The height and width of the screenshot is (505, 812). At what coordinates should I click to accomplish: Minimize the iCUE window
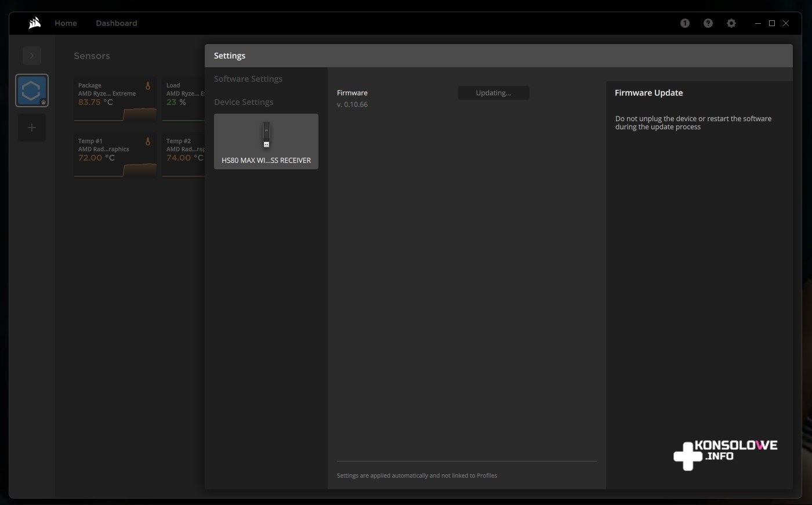pyautogui.click(x=758, y=23)
